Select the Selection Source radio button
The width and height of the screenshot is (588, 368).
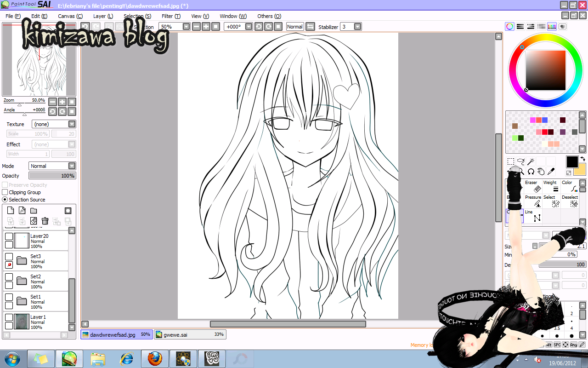pos(4,199)
